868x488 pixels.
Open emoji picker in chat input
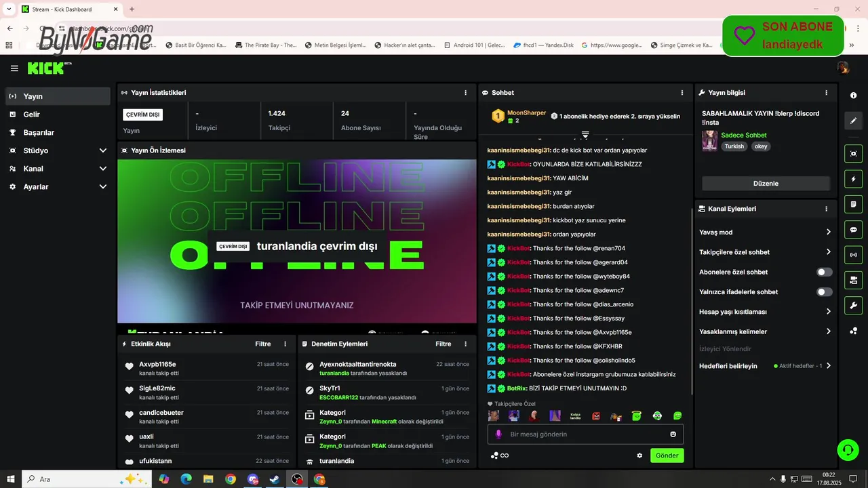click(673, 434)
